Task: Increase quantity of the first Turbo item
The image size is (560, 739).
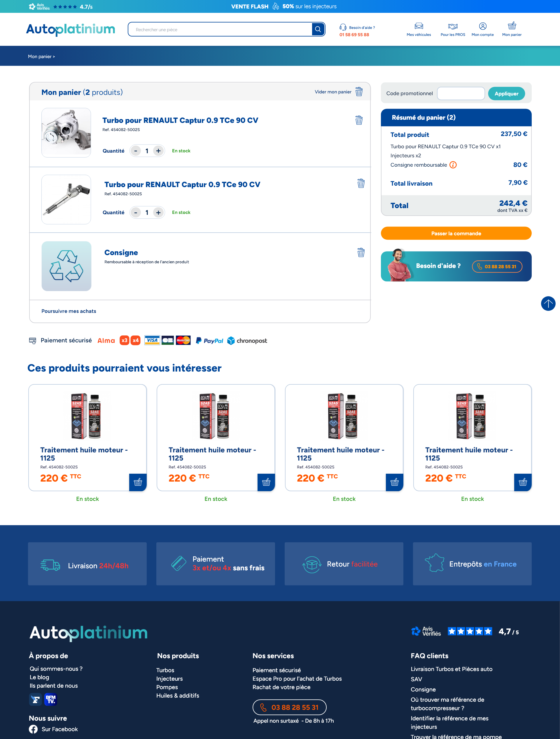Action: coord(158,151)
